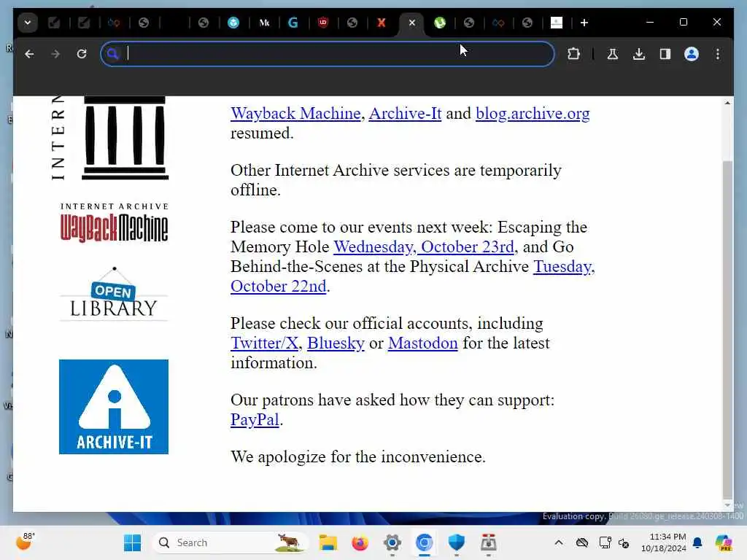Open Chromium from the taskbar
Screen dimensions: 747x560
click(x=424, y=542)
